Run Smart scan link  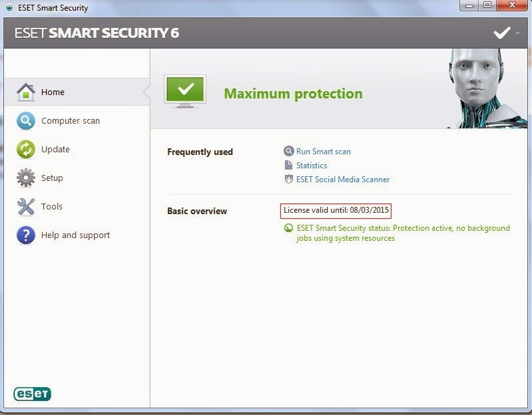pos(323,152)
